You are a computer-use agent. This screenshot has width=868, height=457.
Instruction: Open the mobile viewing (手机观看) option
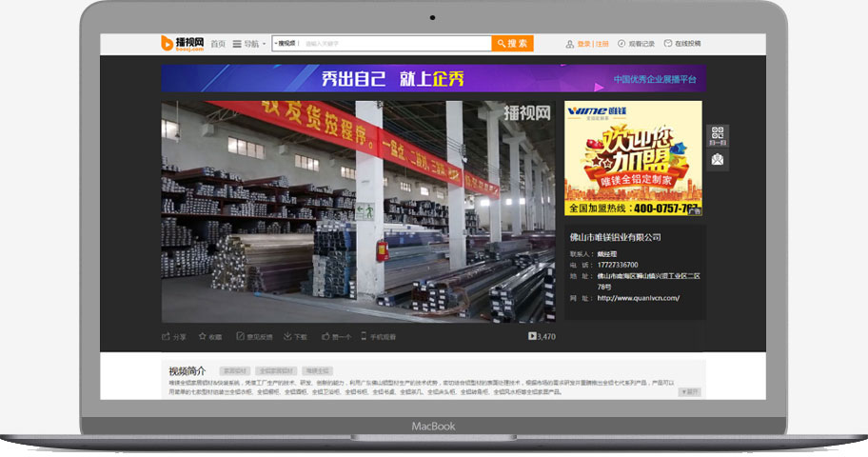pyautogui.click(x=377, y=336)
